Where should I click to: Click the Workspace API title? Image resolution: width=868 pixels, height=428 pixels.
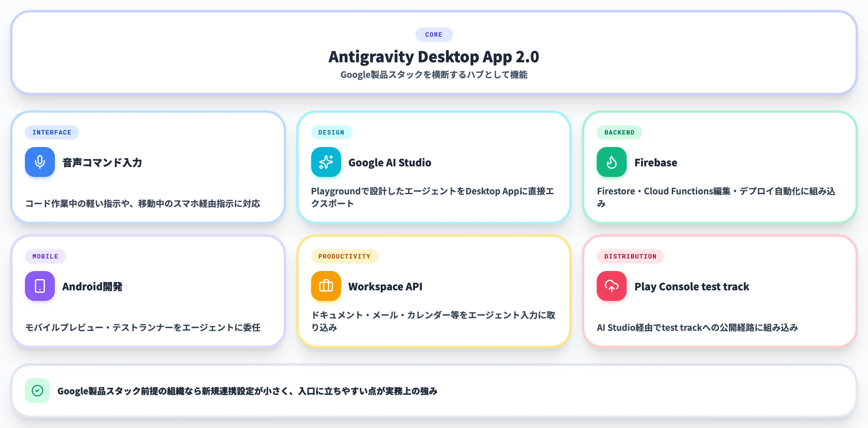pos(385,286)
